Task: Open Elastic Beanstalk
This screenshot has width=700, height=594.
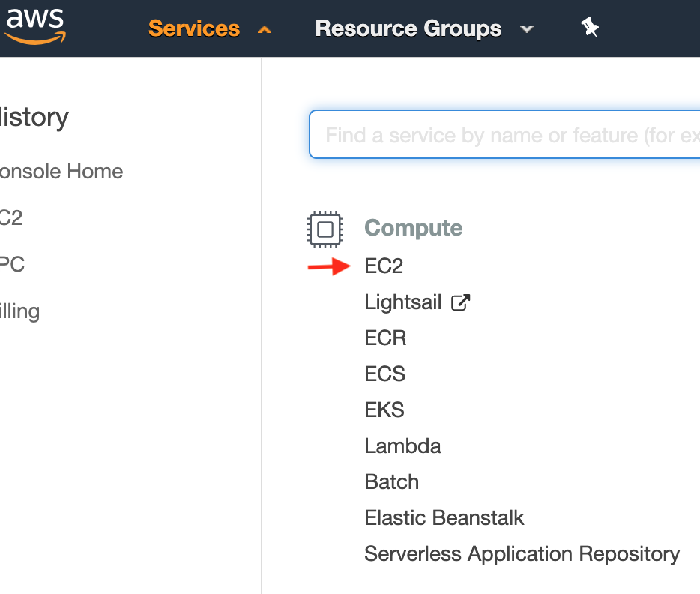Action: (x=444, y=518)
